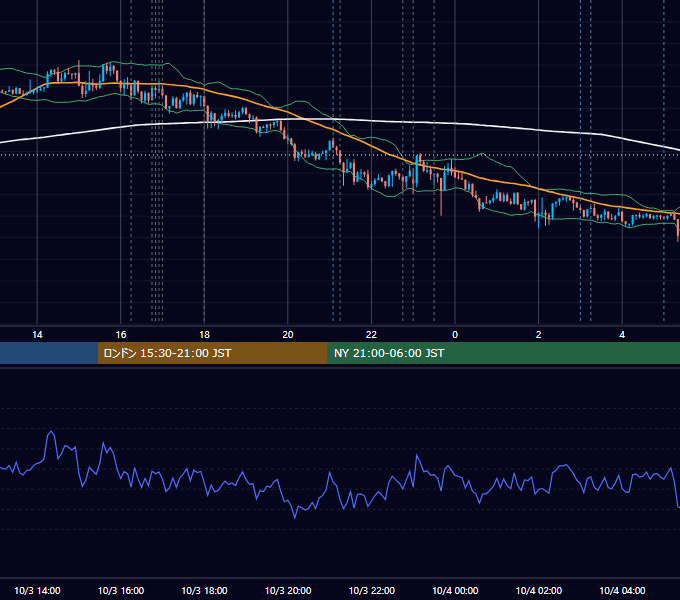Image resolution: width=680 pixels, height=600 pixels.
Task: Click the 20 hour label on chart axis
Action: tap(288, 335)
